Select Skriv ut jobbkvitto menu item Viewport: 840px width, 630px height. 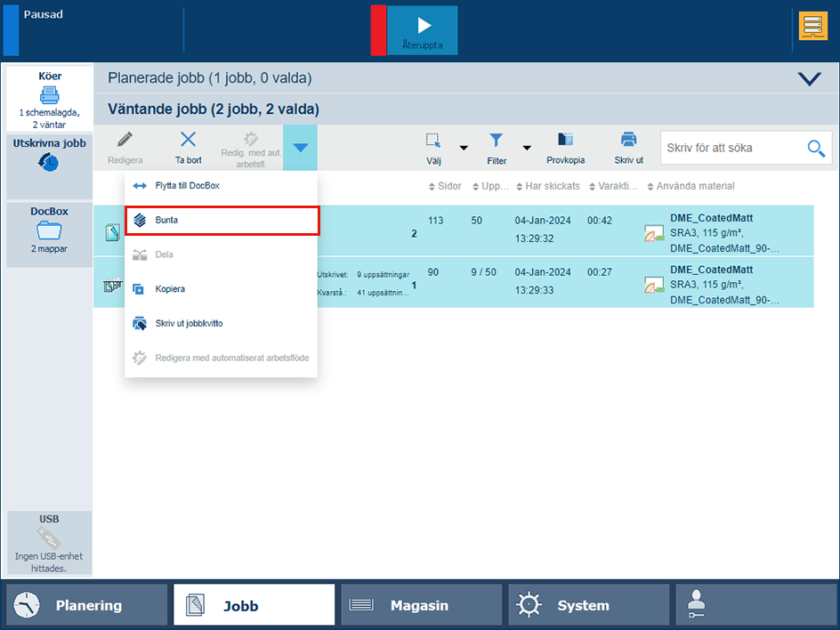pos(222,324)
